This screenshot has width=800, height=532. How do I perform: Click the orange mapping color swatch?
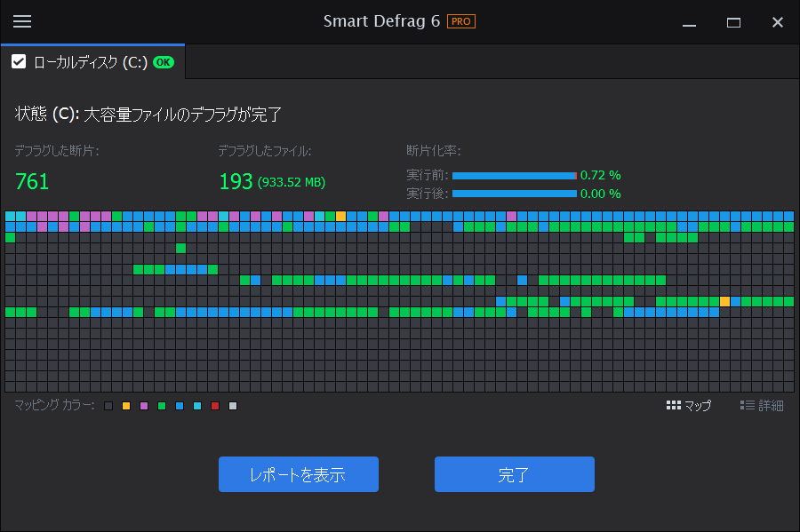tap(126, 406)
